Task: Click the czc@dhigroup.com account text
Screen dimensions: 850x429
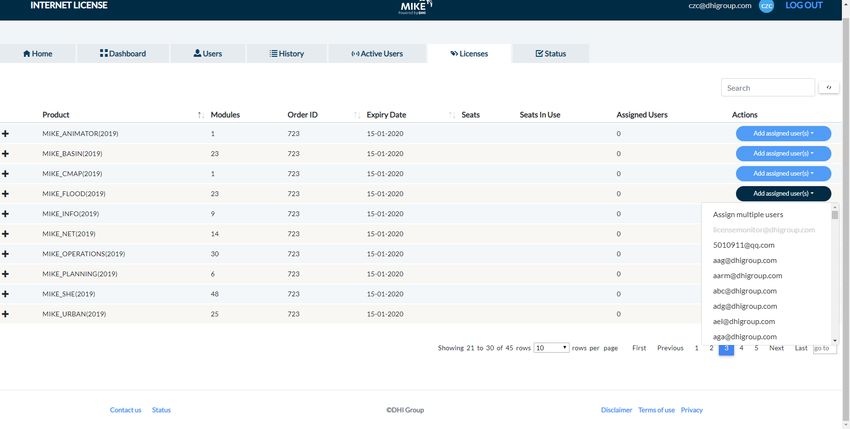Action: pyautogui.click(x=720, y=5)
